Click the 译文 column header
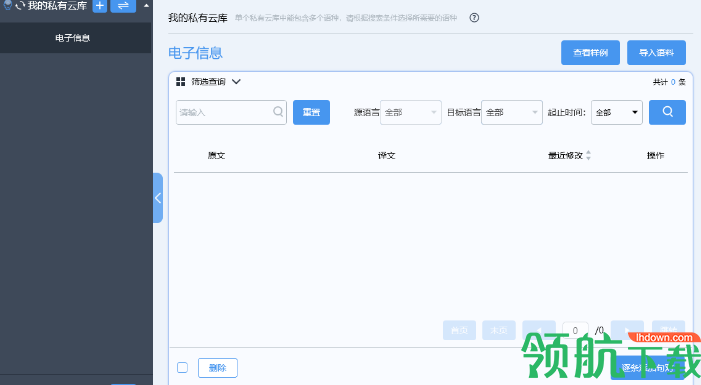Image resolution: width=701 pixels, height=385 pixels. click(x=386, y=155)
